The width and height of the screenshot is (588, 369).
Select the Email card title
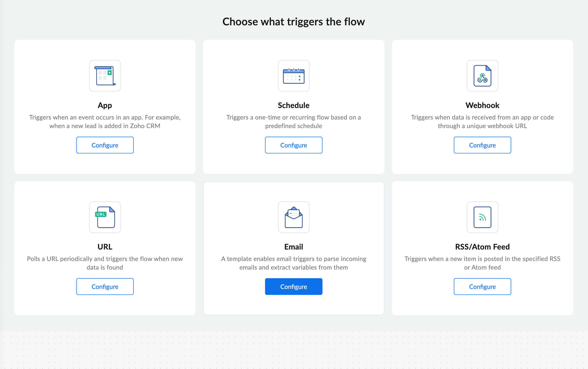pyautogui.click(x=294, y=247)
